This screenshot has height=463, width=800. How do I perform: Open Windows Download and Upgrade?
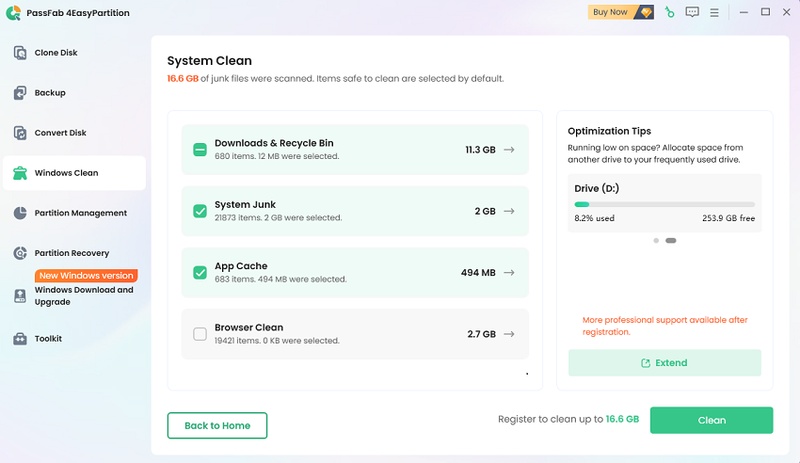coord(74,296)
